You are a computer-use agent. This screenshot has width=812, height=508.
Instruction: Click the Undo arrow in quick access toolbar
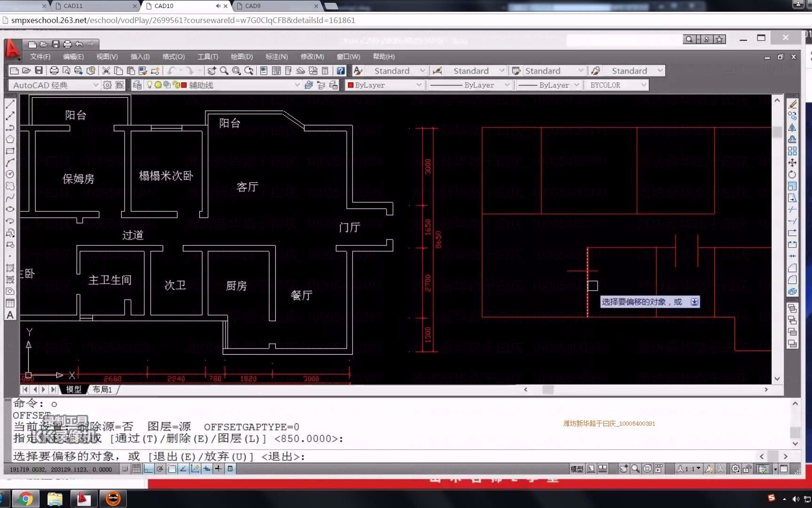(78, 44)
